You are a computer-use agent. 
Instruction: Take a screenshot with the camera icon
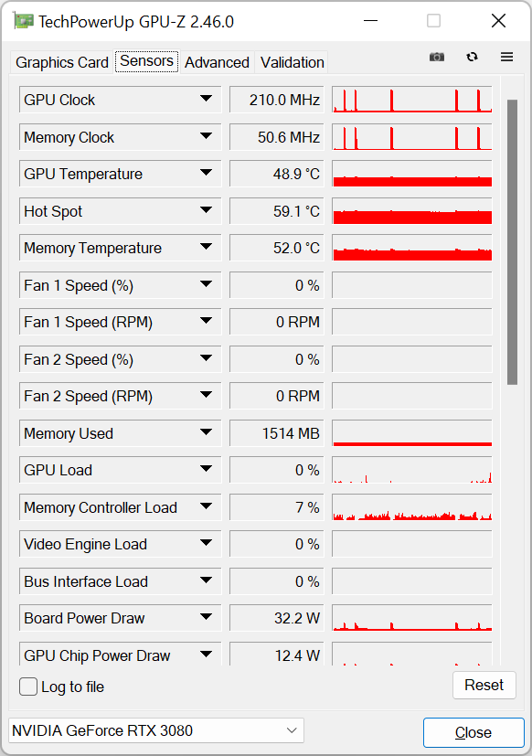point(437,57)
